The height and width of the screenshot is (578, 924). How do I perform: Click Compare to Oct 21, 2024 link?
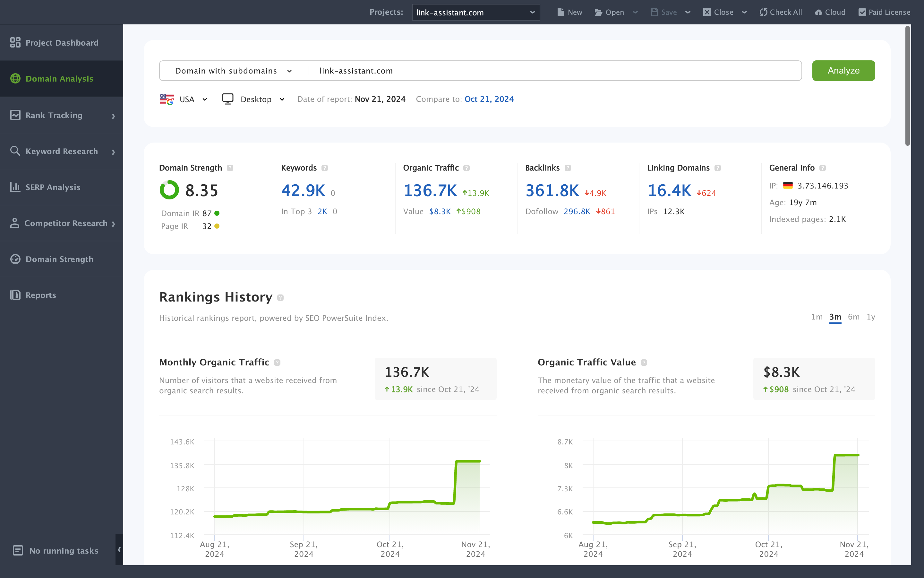pos(489,100)
